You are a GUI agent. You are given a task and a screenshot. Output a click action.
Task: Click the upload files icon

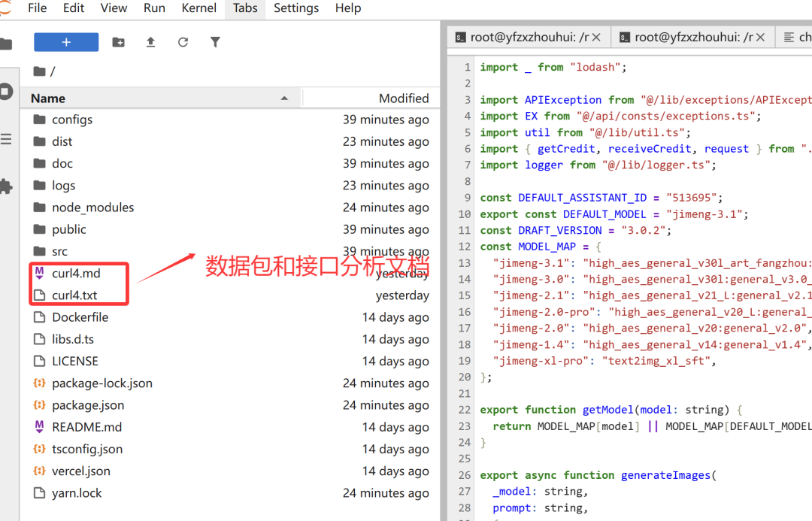pos(150,42)
